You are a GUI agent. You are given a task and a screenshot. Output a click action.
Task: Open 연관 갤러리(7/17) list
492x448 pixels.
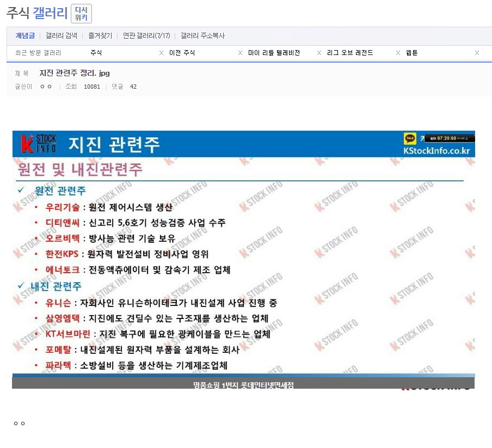click(146, 35)
